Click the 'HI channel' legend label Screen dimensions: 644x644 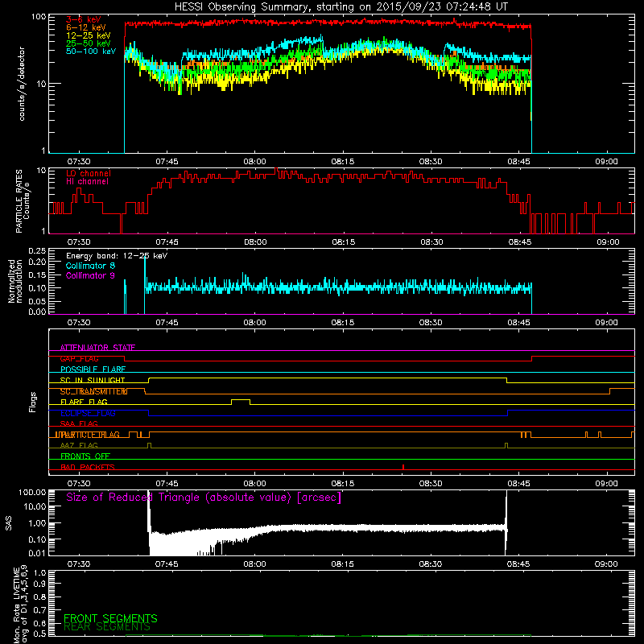pos(87,182)
